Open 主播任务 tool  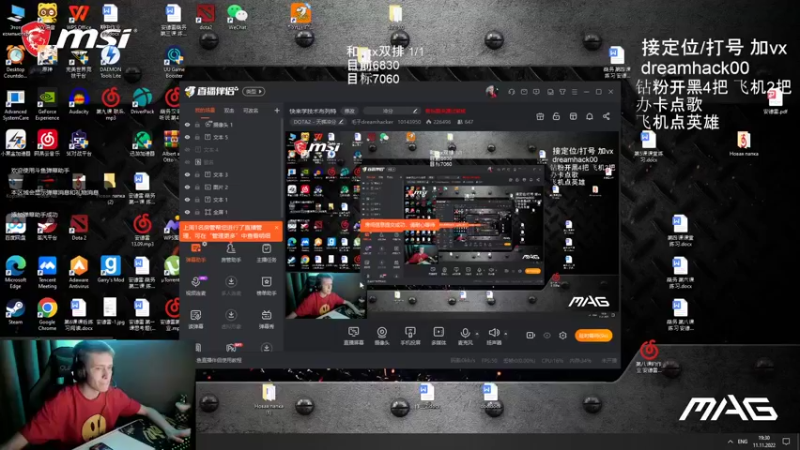[x=266, y=253]
